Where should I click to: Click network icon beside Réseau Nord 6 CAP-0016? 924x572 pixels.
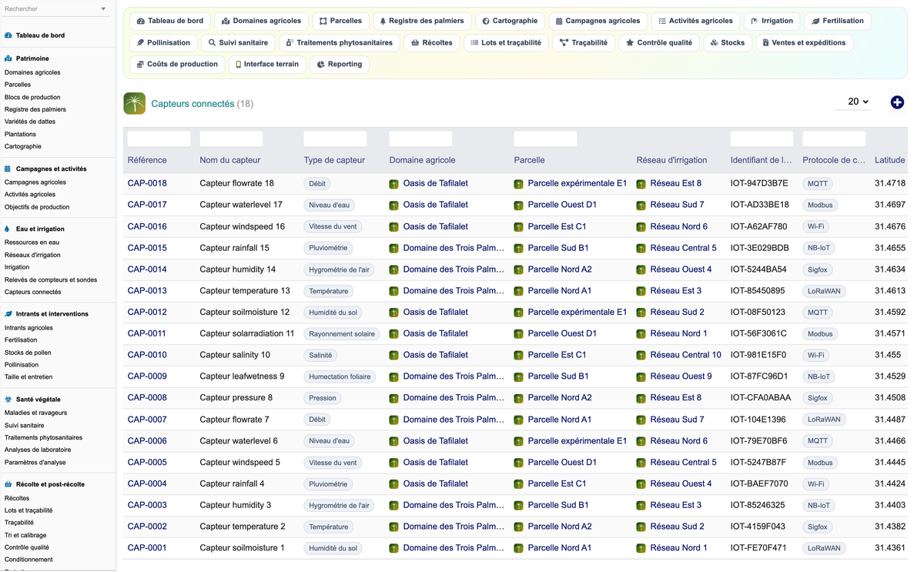641,227
